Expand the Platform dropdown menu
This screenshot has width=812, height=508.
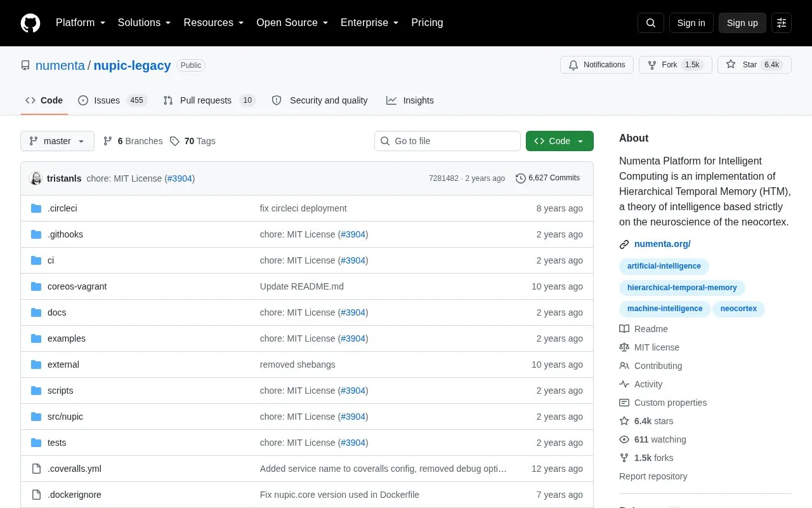click(x=80, y=23)
